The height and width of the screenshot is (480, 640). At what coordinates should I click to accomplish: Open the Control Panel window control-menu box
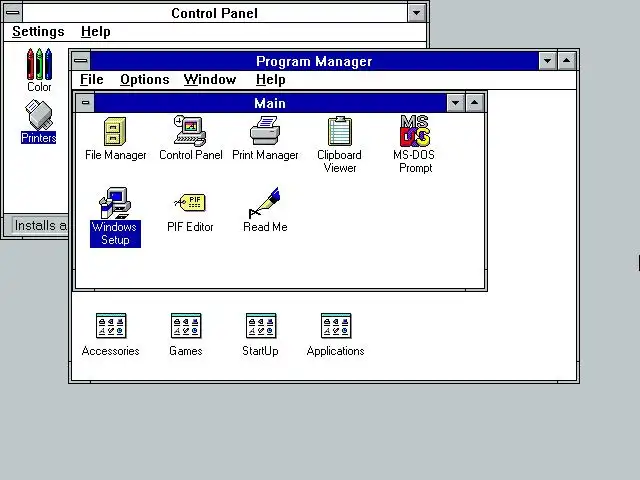pos(13,13)
